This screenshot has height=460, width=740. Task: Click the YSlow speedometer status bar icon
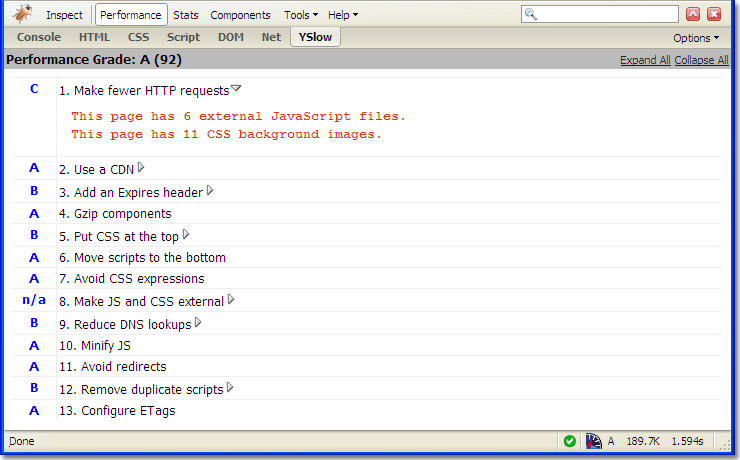click(x=593, y=441)
